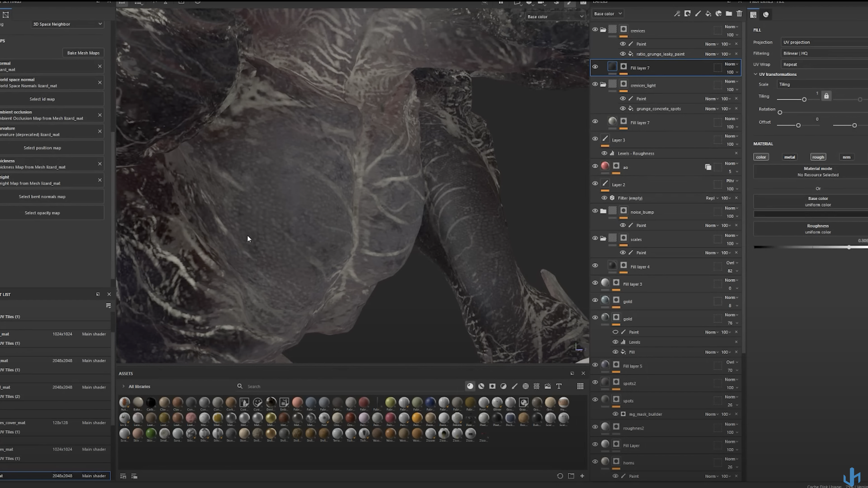Open the Layers panel Base color channel dropdown
This screenshot has width=868, height=488.
click(x=608, y=14)
